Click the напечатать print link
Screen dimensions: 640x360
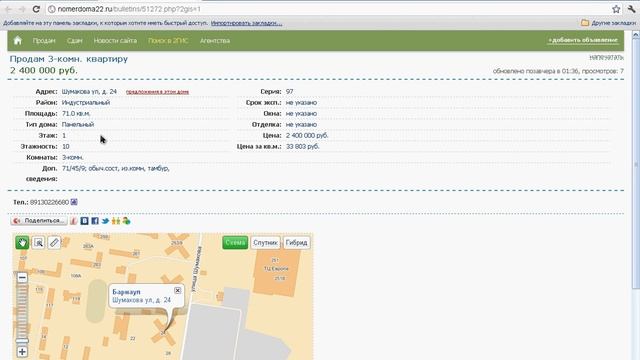(x=606, y=58)
